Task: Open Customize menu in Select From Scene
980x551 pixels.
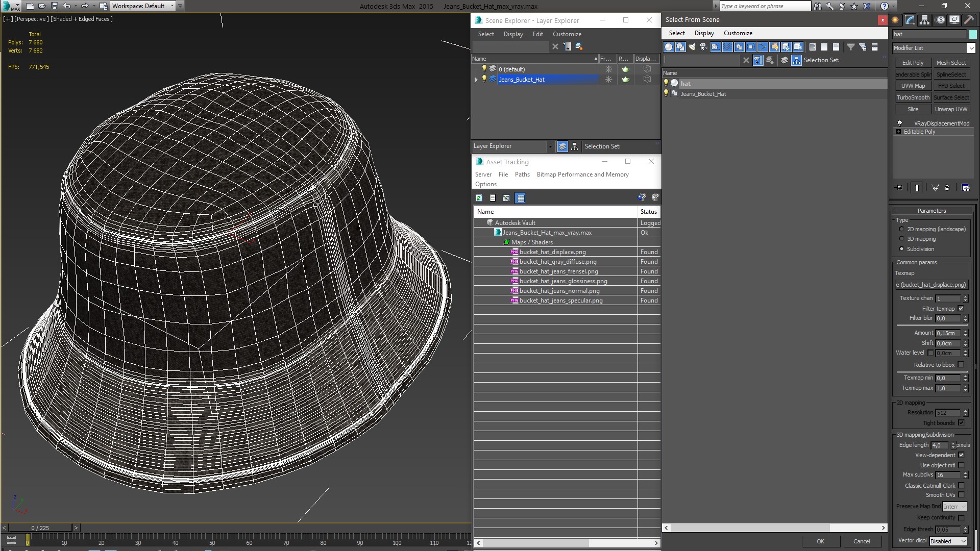Action: (738, 33)
